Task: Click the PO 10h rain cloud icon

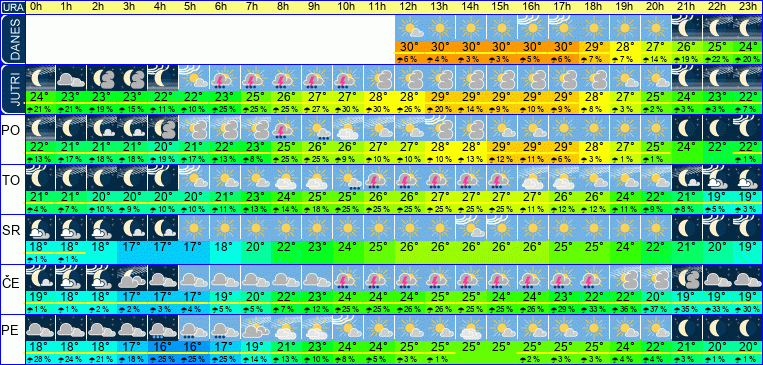Action: (x=348, y=128)
